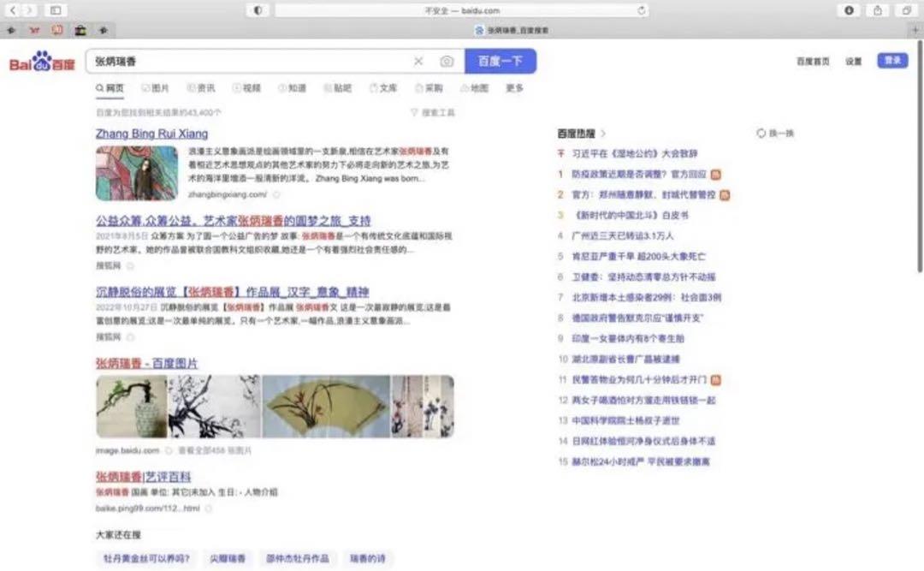Switch to the 视频 tab
The image size is (924, 571).
[246, 88]
